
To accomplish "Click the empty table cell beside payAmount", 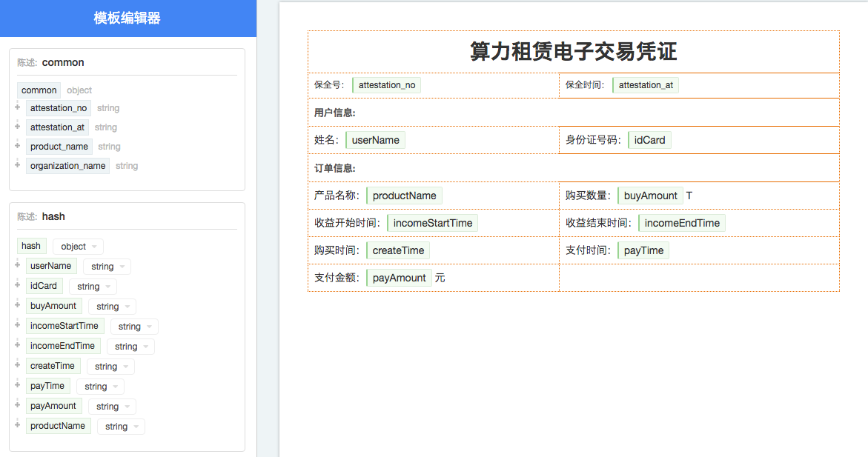I will [699, 278].
